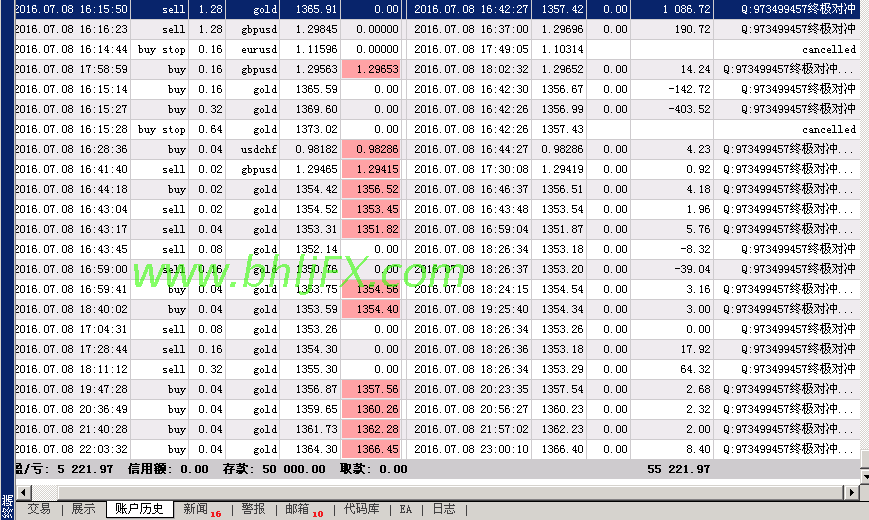869x520 pixels.
Task: Select the highlighted take-profit 1354.40
Action: [371, 309]
